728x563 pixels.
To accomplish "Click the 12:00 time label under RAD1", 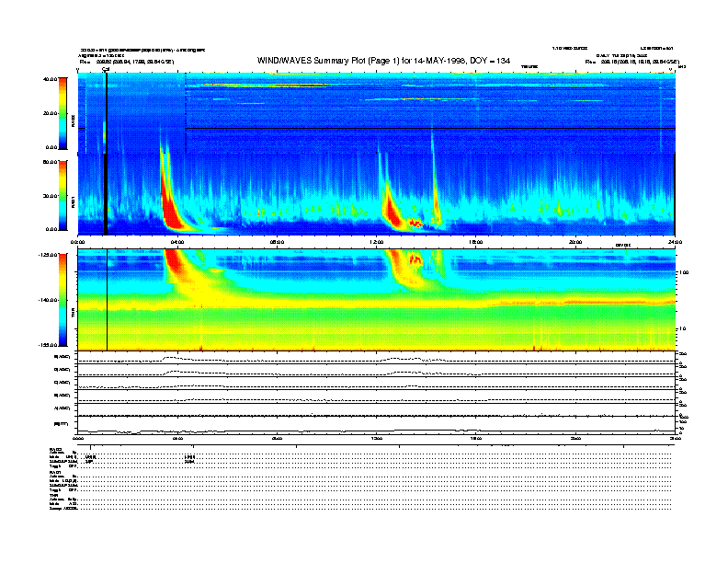I will point(377,242).
